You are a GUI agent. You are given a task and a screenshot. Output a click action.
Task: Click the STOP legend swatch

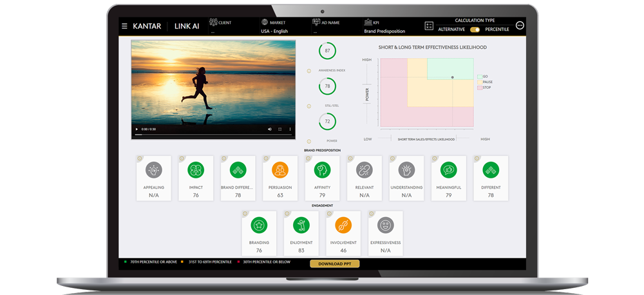coord(479,88)
